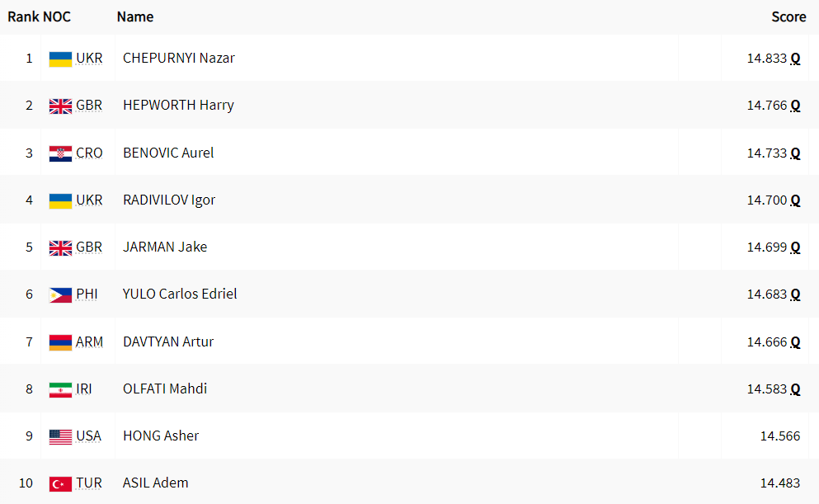Click the Croatia flag in rank 3 row
Screen dimensions: 819x504
click(x=60, y=153)
